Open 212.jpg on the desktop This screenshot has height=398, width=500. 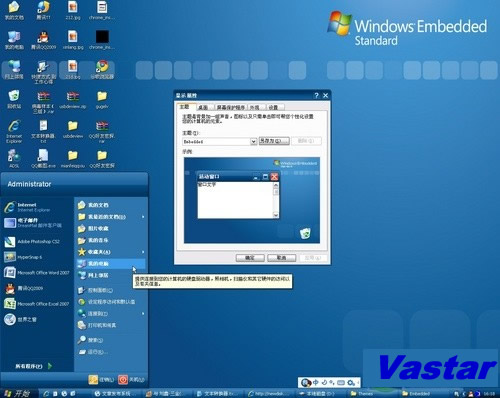tap(72, 10)
